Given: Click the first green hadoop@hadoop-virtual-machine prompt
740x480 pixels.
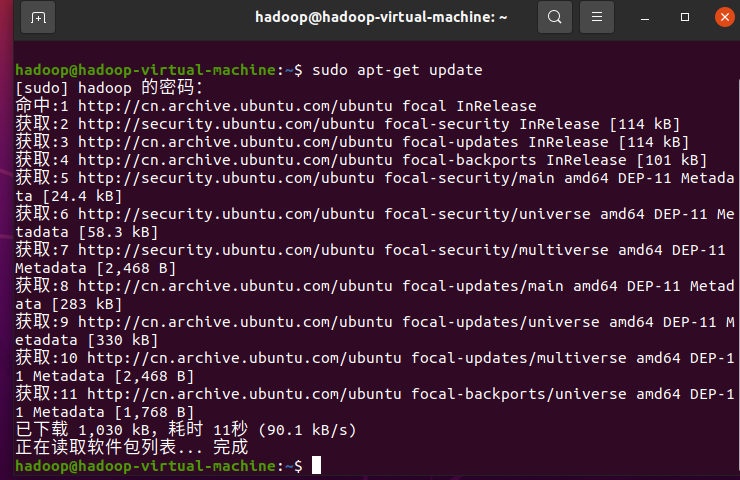Looking at the screenshot, I should (x=145, y=70).
